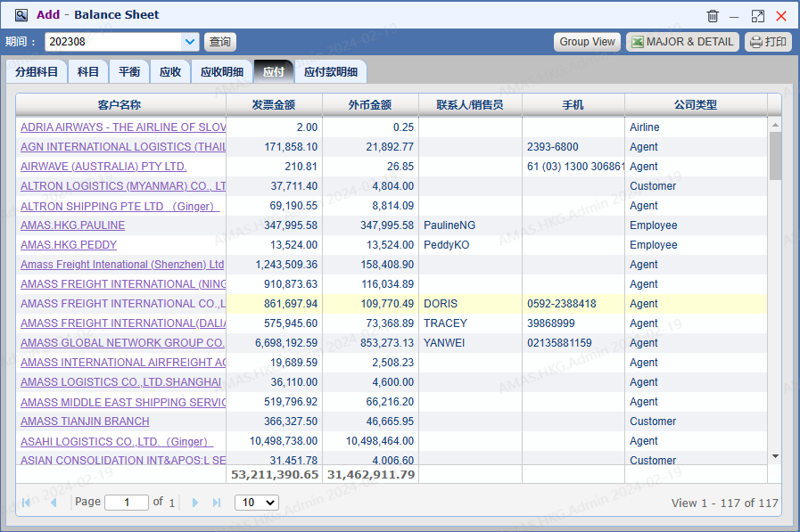Screen dimensions: 800x532
Task: Open AMASS GLOBAL NETWORK GROUP link
Action: point(122,343)
